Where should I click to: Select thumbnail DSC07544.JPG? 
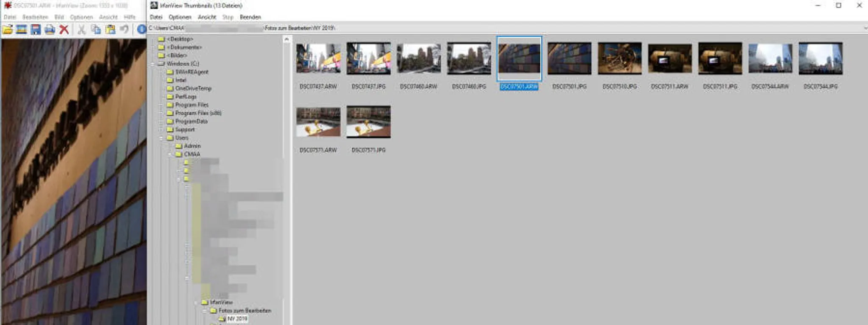tap(821, 58)
